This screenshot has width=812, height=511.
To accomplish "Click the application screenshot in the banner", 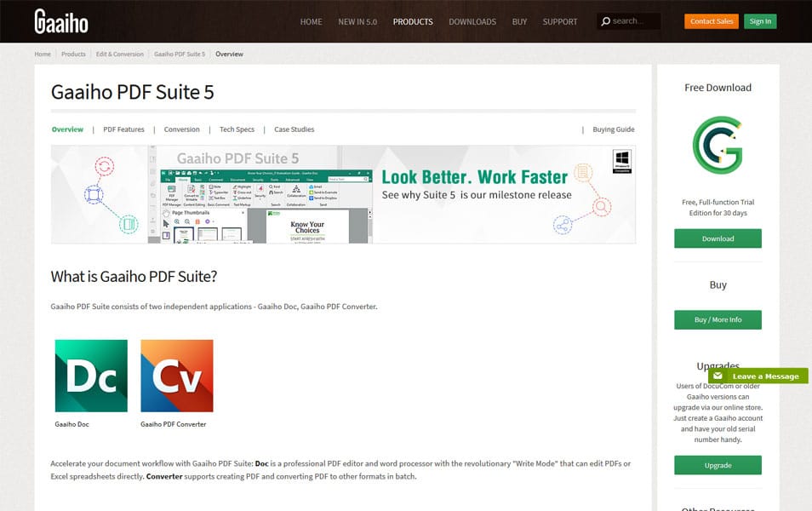I will (x=266, y=206).
